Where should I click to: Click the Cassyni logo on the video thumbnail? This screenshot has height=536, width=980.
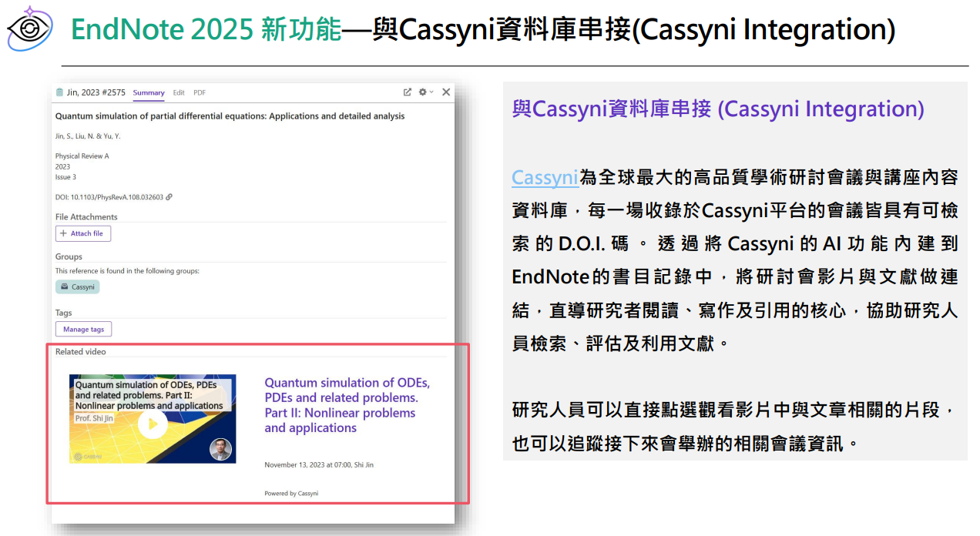tap(79, 456)
